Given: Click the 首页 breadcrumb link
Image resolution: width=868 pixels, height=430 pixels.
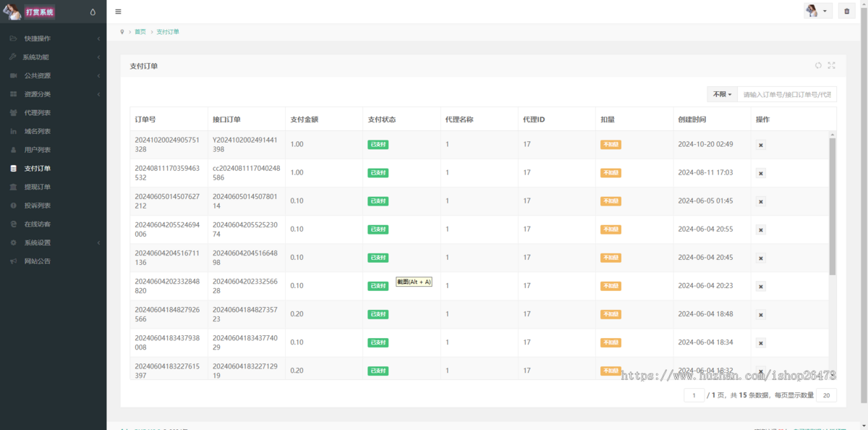Looking at the screenshot, I should tap(140, 32).
